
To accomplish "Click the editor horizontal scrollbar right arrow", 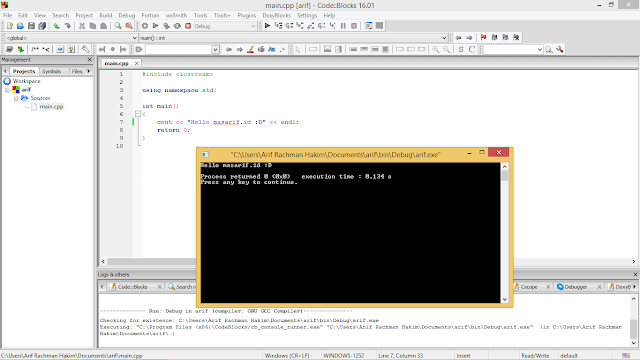I will [x=634, y=261].
